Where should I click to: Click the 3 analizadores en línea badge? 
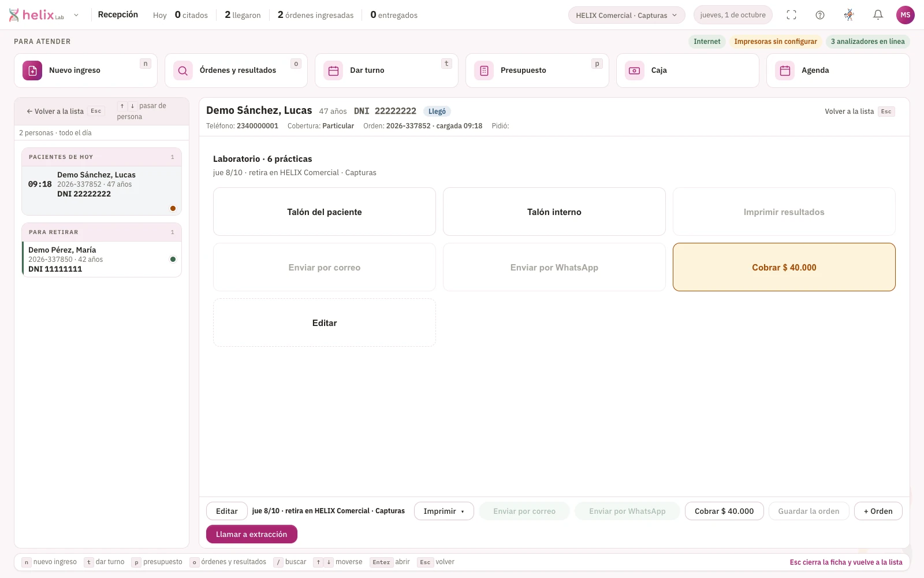[x=867, y=42]
